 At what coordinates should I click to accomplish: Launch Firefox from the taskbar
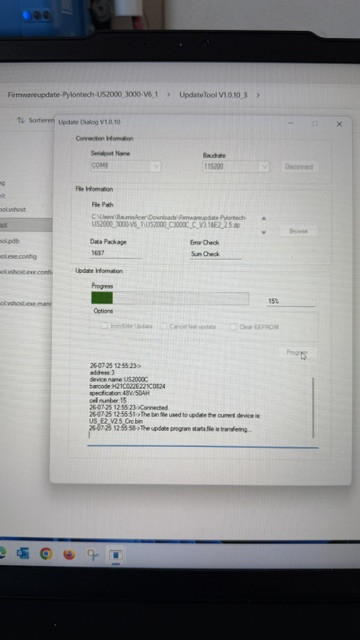pyautogui.click(x=69, y=554)
